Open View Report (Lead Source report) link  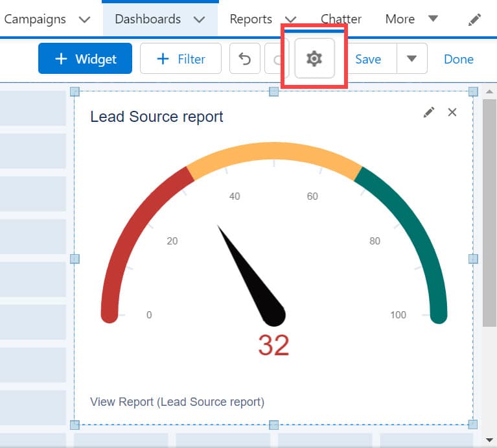click(177, 402)
